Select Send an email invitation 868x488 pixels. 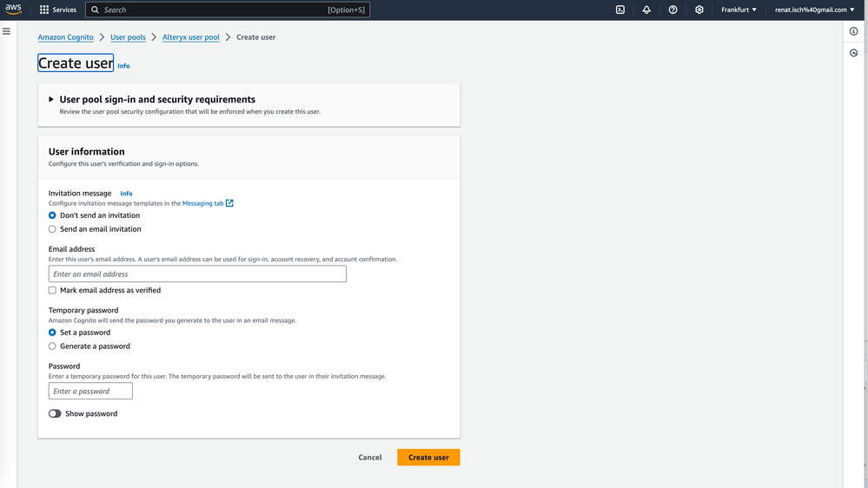pos(52,229)
